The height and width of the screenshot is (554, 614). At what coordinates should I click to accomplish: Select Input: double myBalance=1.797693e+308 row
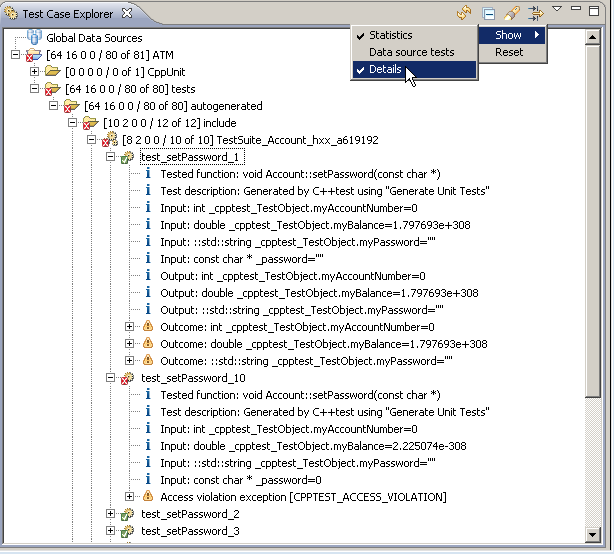point(315,225)
